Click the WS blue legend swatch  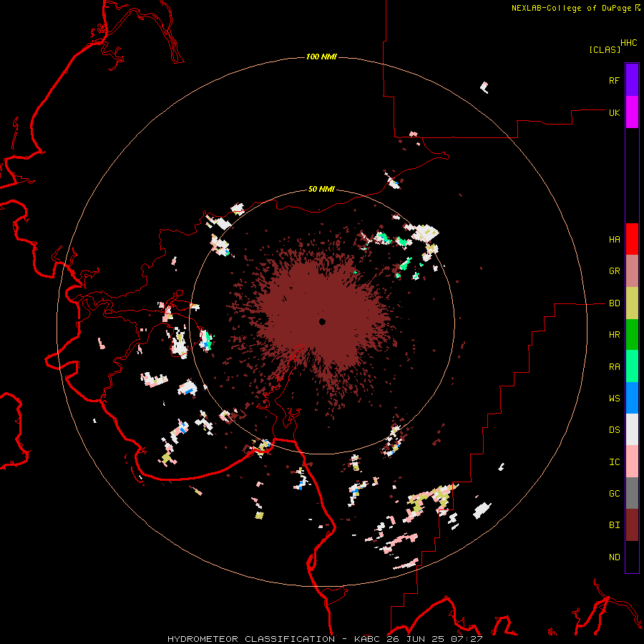(x=632, y=398)
